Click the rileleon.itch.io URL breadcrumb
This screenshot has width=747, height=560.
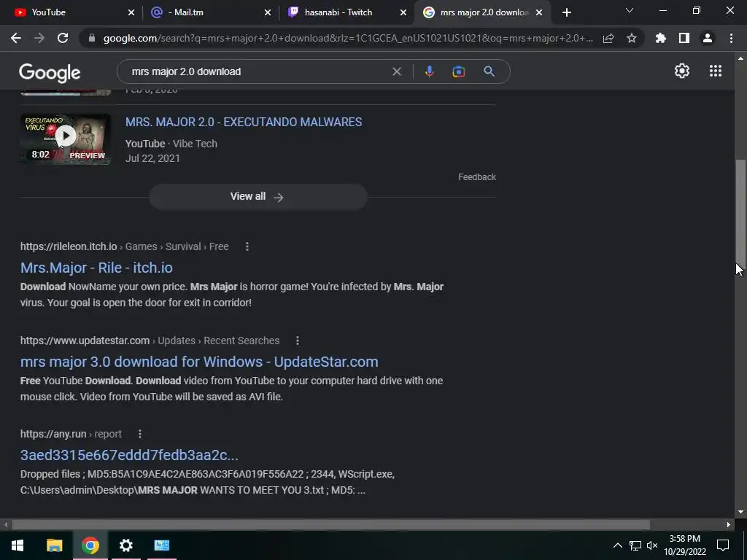click(x=124, y=246)
